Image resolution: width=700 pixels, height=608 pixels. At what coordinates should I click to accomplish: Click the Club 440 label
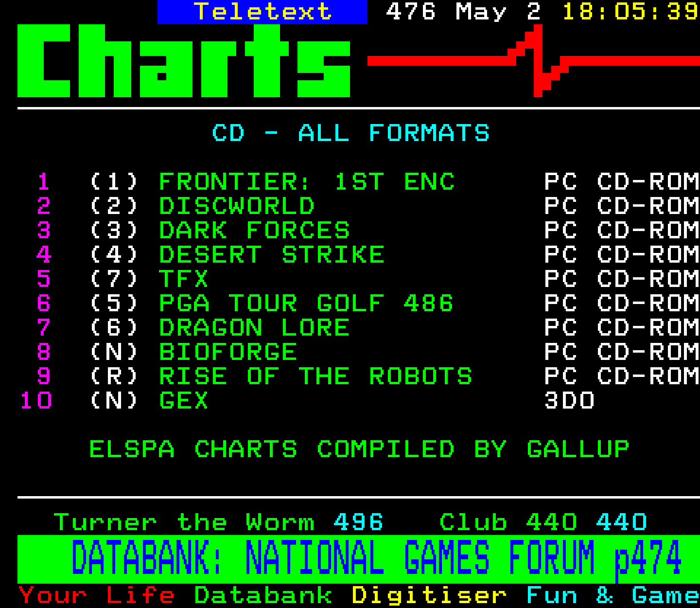[x=508, y=522]
